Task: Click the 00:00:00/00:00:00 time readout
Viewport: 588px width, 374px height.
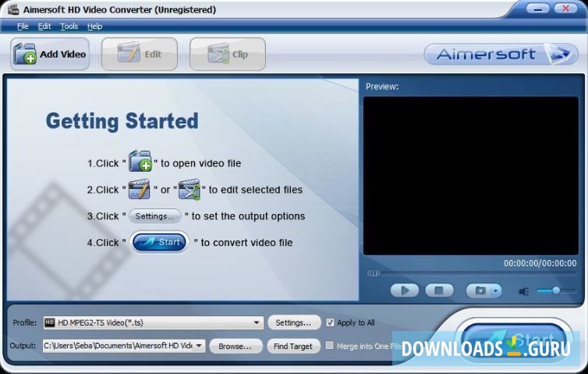Action: pyautogui.click(x=540, y=263)
